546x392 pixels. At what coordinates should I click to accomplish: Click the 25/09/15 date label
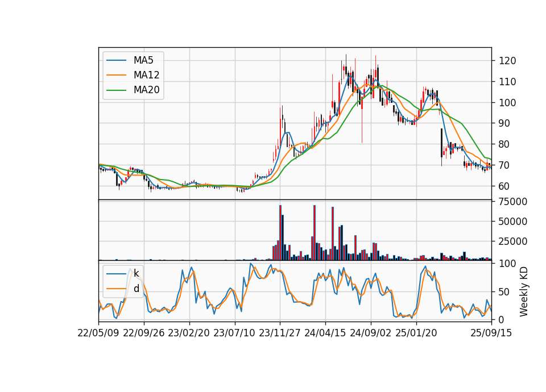coord(491,333)
